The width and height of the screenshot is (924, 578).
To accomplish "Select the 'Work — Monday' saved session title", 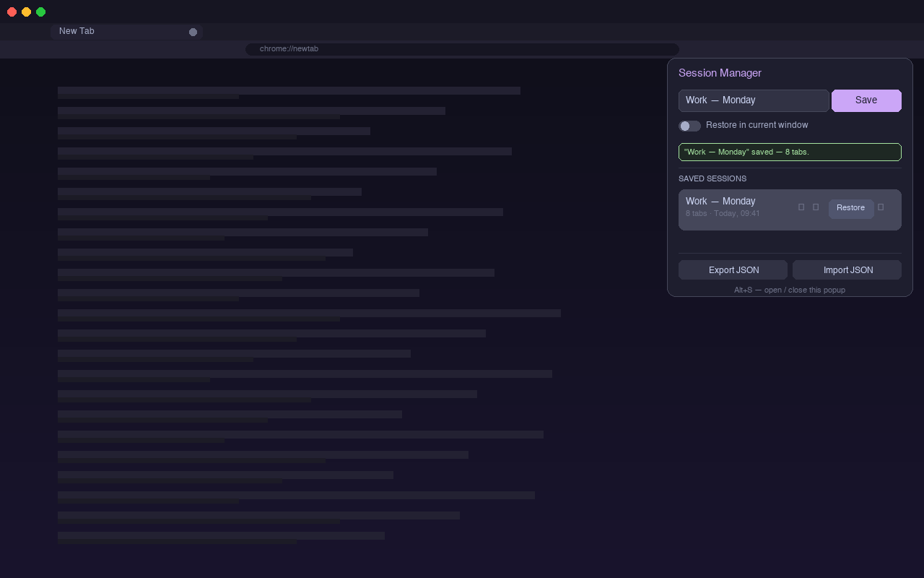I will pos(720,201).
